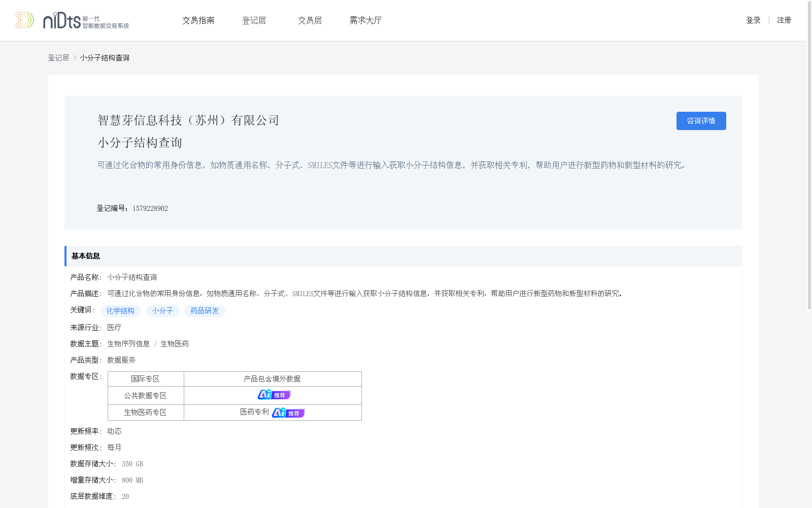Click the 800 MB incremental size value
The height and width of the screenshot is (508, 812).
132,480
